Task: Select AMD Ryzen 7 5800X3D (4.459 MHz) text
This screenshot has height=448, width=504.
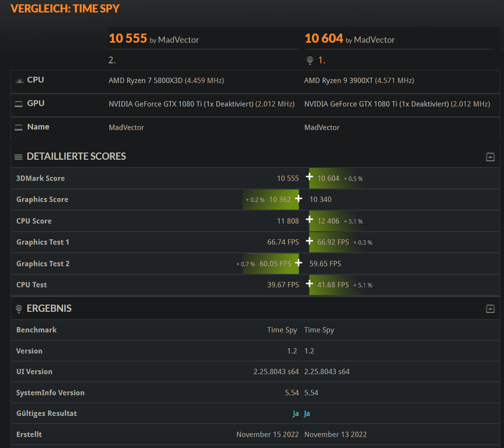Action: pyautogui.click(x=166, y=81)
